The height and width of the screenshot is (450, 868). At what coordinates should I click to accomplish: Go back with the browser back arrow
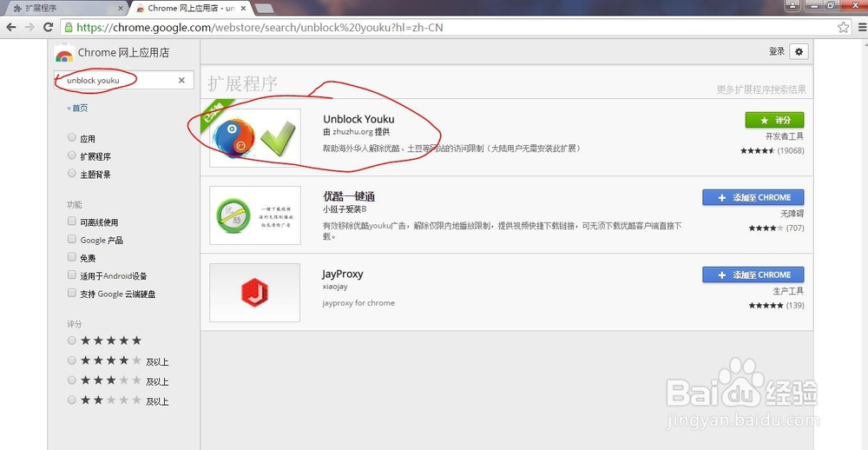11,27
